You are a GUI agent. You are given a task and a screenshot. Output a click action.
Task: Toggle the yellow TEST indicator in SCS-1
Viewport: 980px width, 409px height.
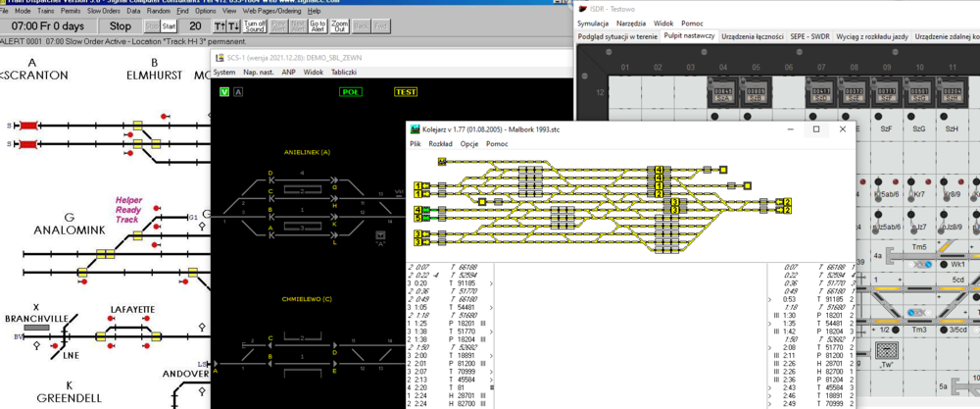pyautogui.click(x=405, y=92)
